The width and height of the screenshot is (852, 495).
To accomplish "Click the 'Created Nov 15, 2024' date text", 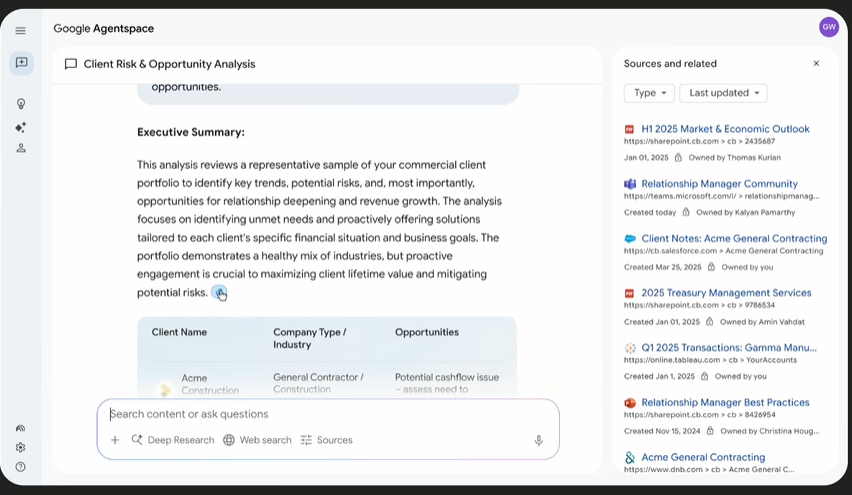I will tap(662, 431).
